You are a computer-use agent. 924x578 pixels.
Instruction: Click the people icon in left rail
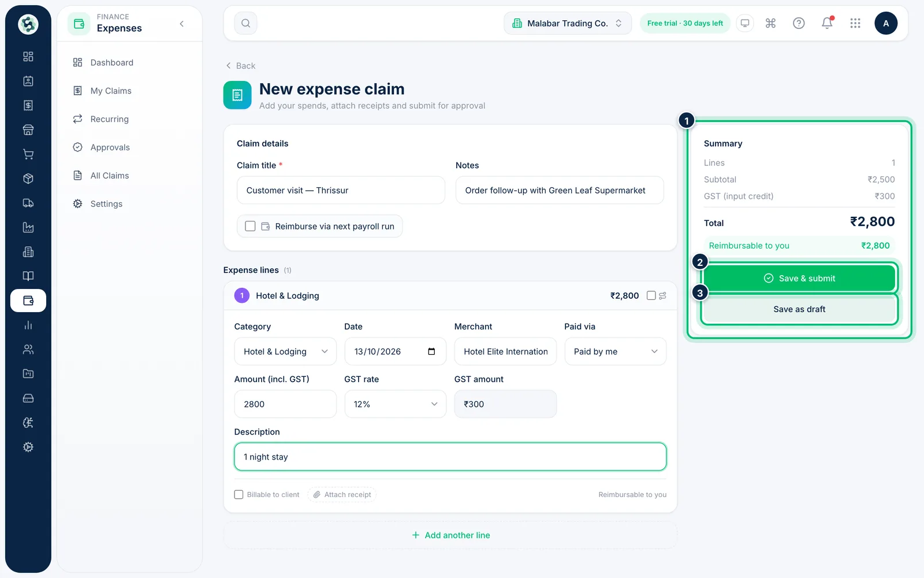click(x=28, y=349)
